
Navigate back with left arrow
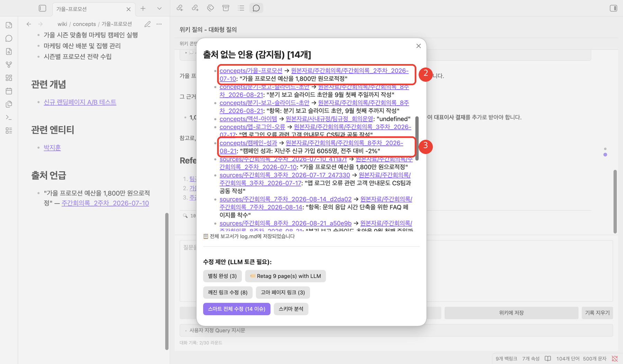coord(29,24)
